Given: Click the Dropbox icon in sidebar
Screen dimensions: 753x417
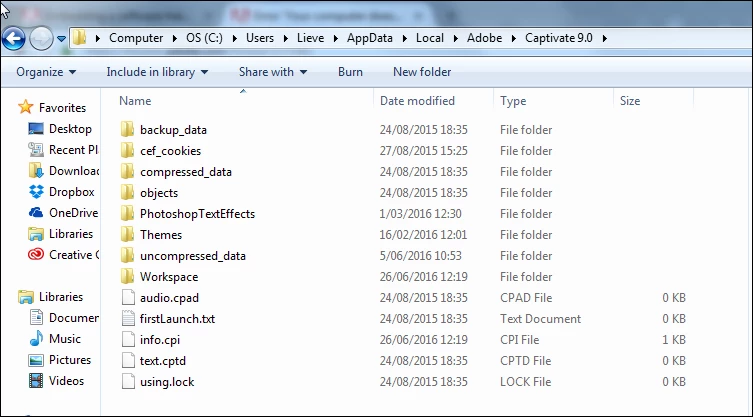Looking at the screenshot, I should [36, 192].
